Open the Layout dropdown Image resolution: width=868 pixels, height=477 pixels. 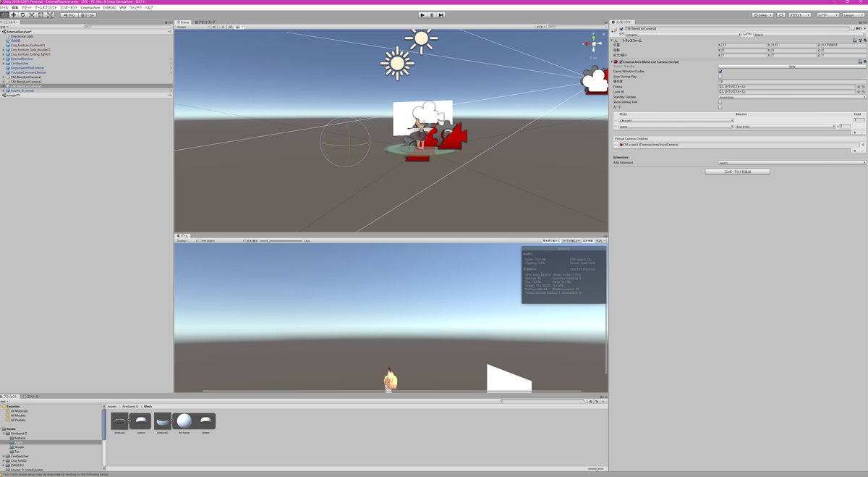coord(854,15)
